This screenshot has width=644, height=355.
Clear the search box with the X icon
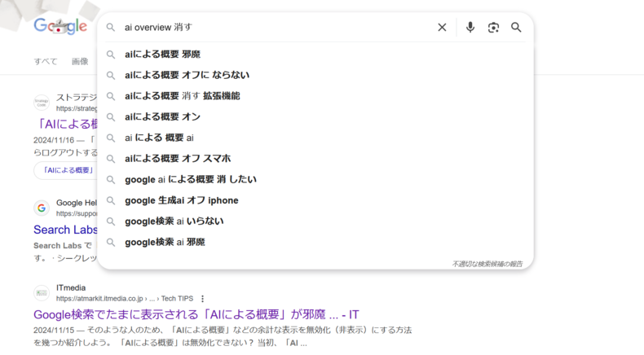[x=442, y=28]
